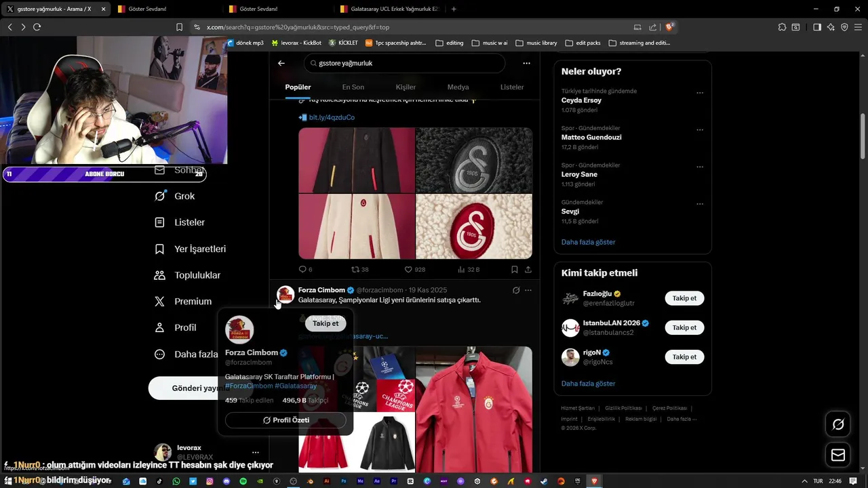Open Grok from the X sidebar
This screenshot has width=868, height=488.
tap(175, 196)
